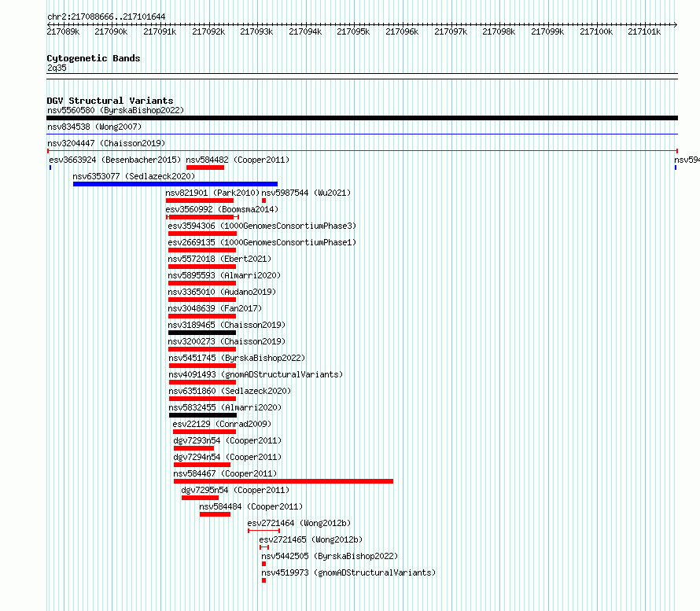
Task: Click the nsv3204447 (Chaisson2019) label
Action: [x=106, y=143]
